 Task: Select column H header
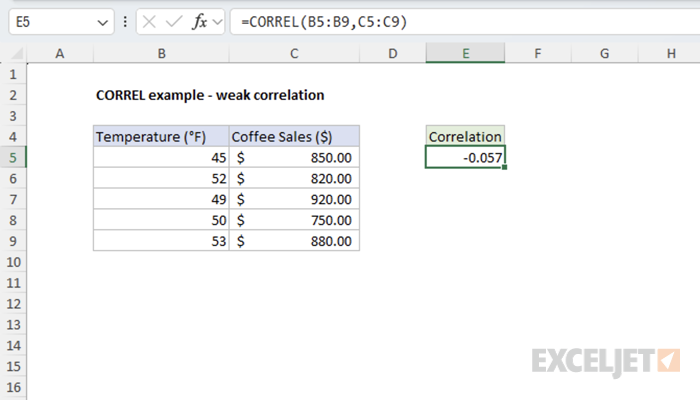669,54
